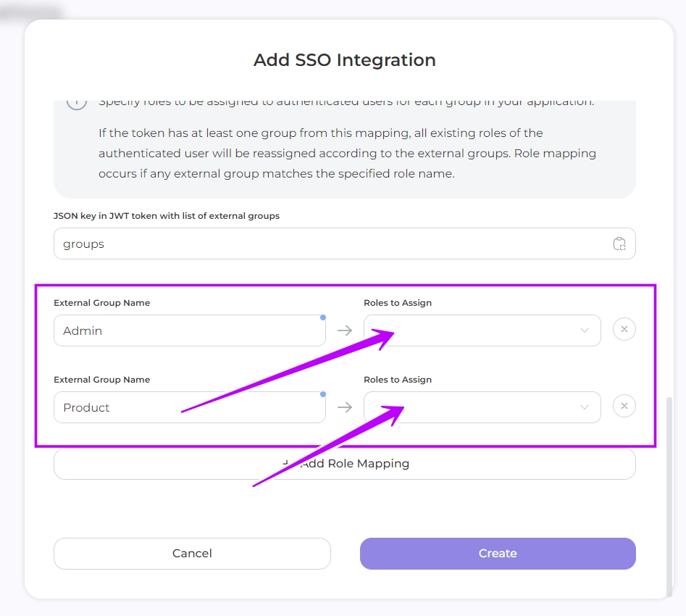Click the Add SSO Integration title
The width and height of the screenshot is (686, 616).
point(344,60)
